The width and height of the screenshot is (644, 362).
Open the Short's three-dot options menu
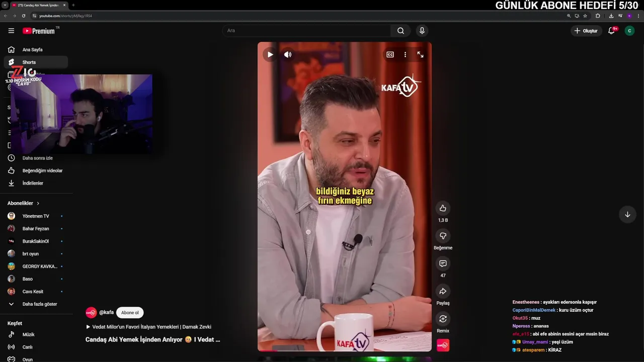point(405,54)
